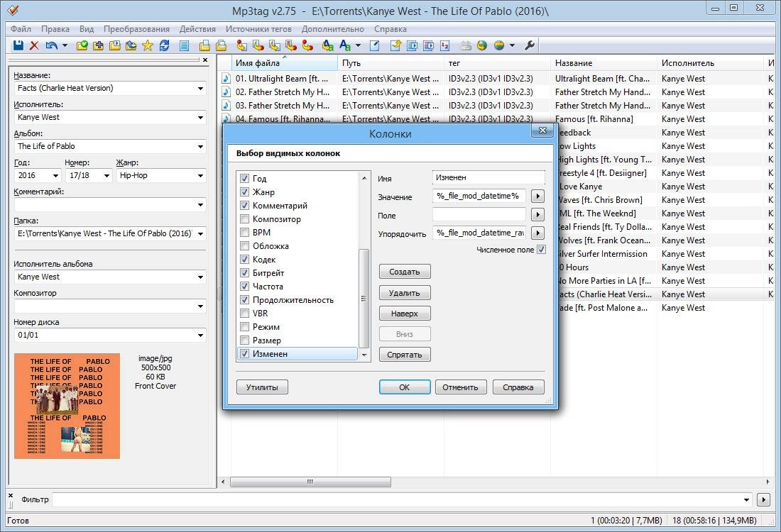Viewport: 781px width, 532px height.
Task: Open the Преобразования menu
Action: pos(136,29)
